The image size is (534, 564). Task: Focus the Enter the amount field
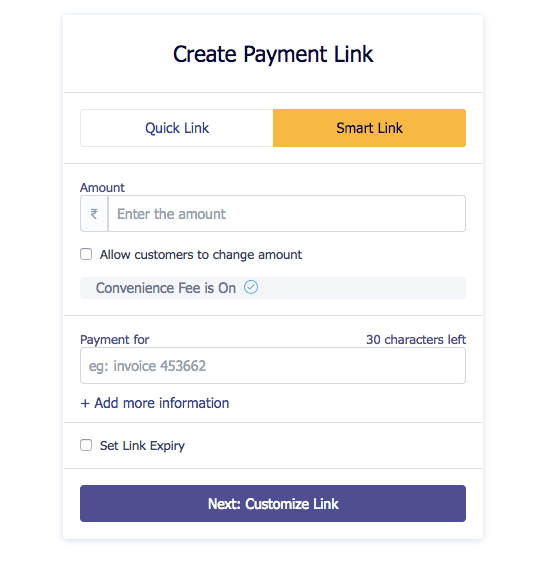point(287,214)
